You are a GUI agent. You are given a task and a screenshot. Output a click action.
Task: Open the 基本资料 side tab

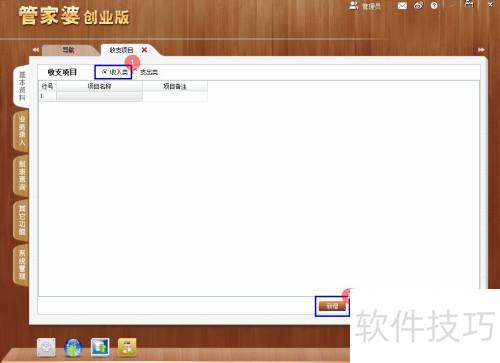pyautogui.click(x=22, y=86)
